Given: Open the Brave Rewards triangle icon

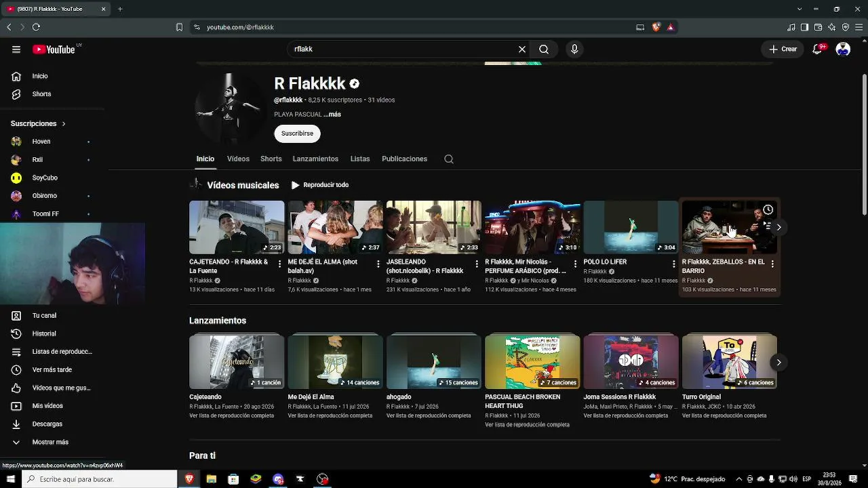Looking at the screenshot, I should [671, 27].
